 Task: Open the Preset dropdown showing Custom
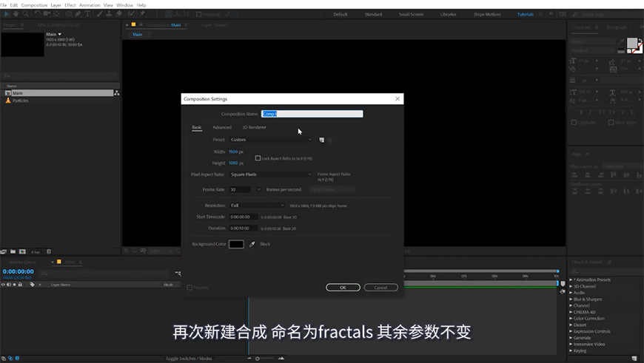(x=271, y=140)
